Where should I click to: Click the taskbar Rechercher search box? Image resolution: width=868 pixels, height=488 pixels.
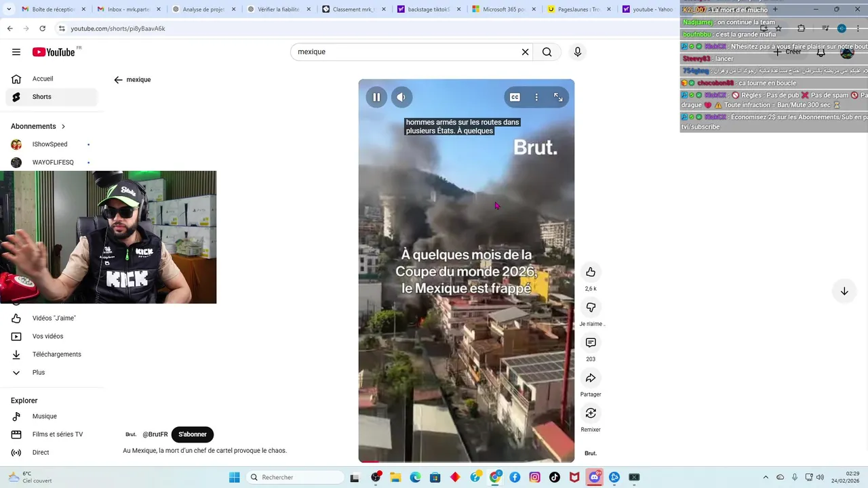(294, 477)
